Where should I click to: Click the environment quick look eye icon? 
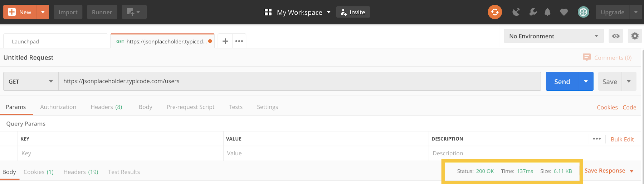(x=616, y=36)
